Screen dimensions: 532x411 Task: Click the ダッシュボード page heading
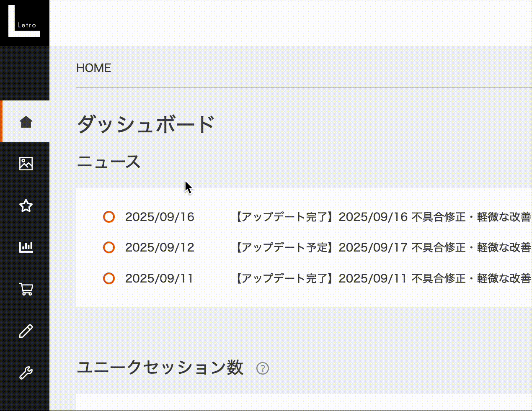145,124
